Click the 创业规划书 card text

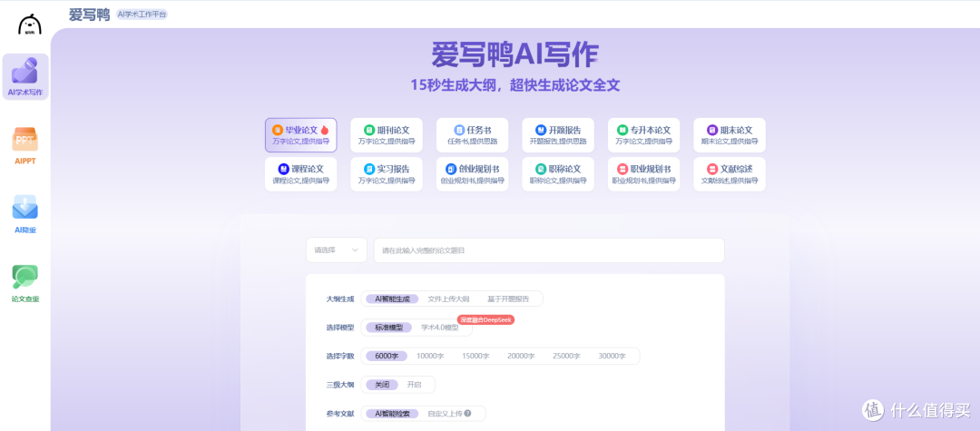(479, 169)
